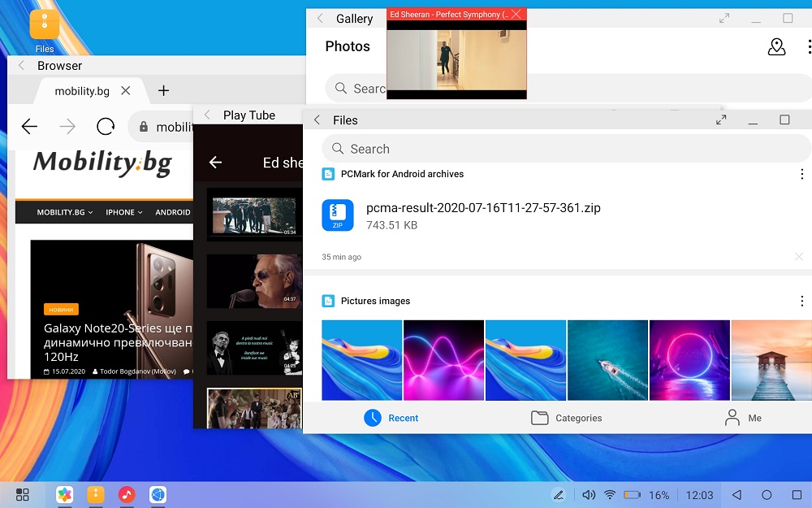Click the browser forward navigation arrow

click(67, 126)
